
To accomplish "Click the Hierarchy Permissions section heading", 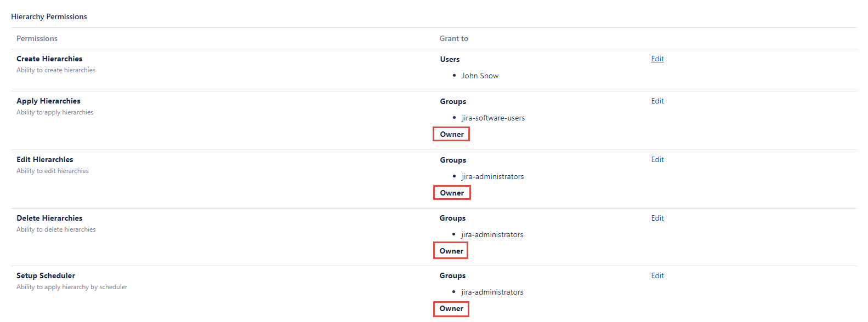I will point(49,17).
